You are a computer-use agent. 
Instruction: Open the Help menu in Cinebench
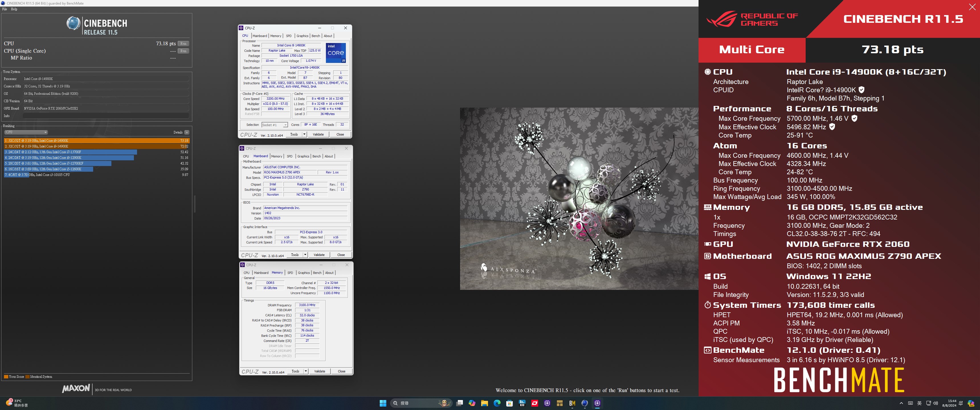[x=14, y=9]
